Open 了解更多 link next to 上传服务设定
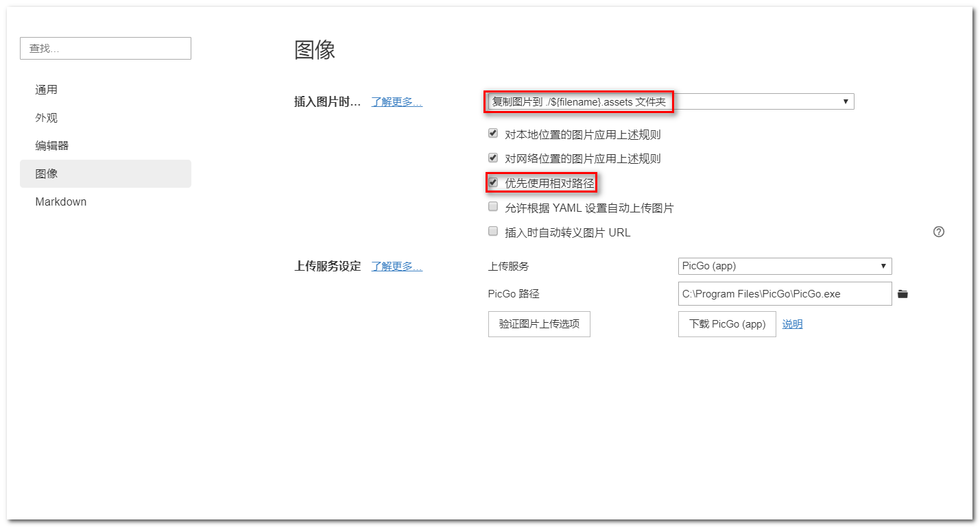 pos(396,267)
